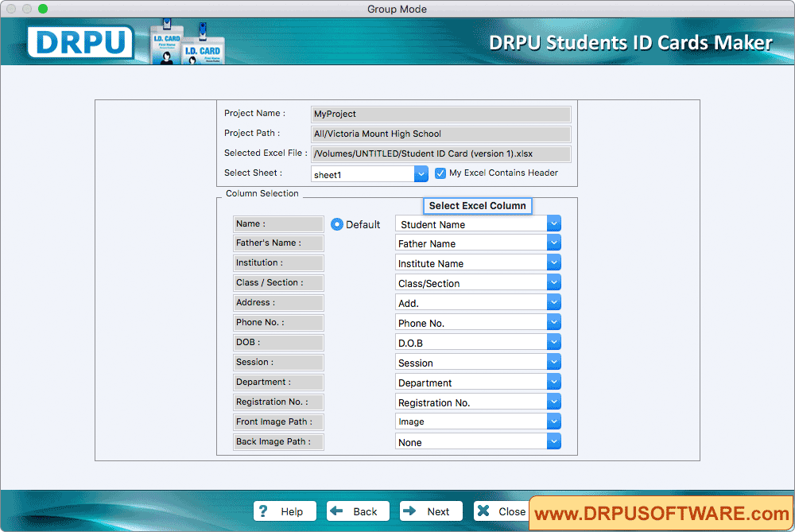The height and width of the screenshot is (532, 795).
Task: Click the Back arrow icon
Action: pyautogui.click(x=336, y=511)
